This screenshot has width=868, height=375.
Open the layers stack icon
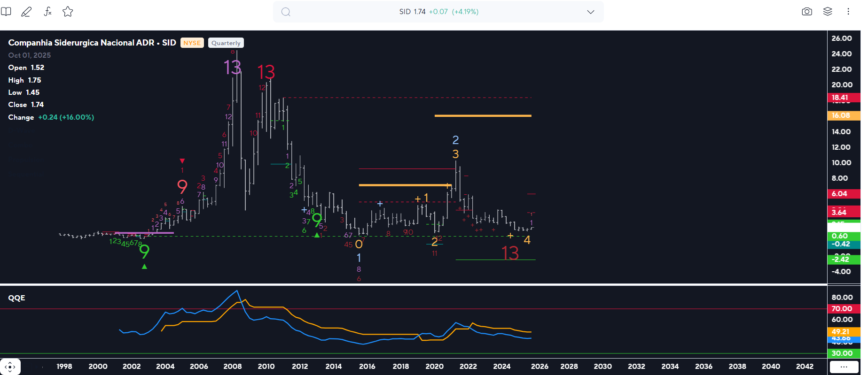point(828,12)
